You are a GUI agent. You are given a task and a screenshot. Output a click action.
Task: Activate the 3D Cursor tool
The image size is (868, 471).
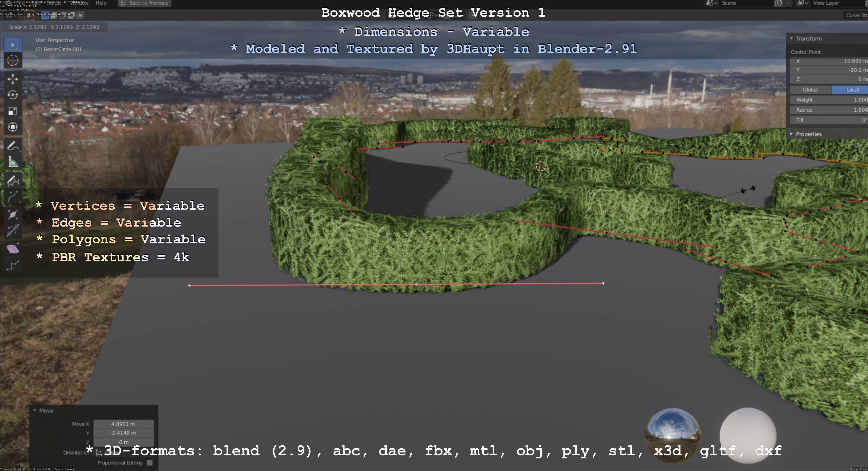[13, 61]
